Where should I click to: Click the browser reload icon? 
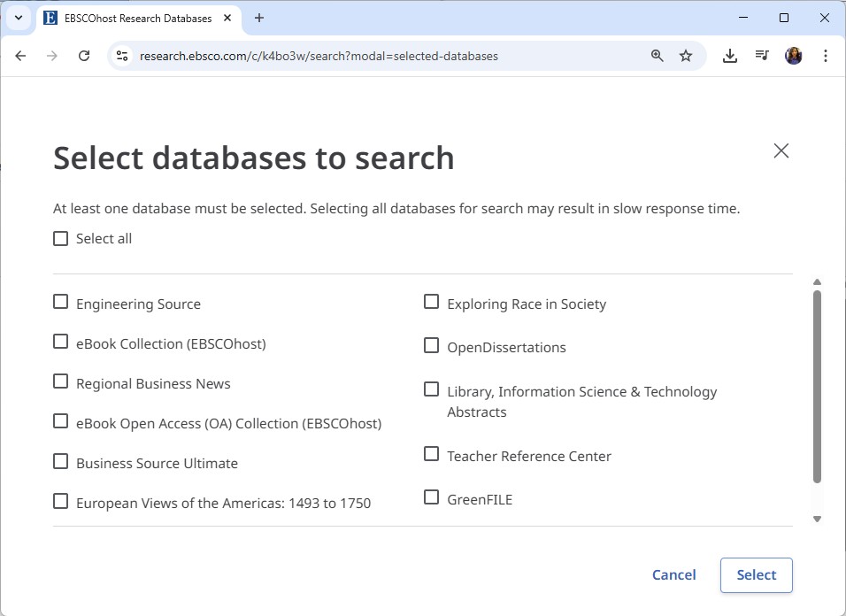84,56
